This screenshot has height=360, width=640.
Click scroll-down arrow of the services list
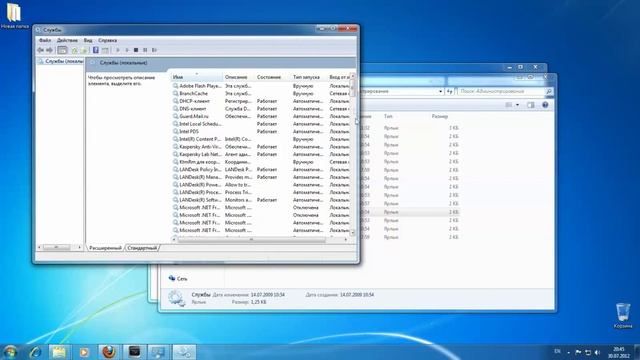point(353,233)
